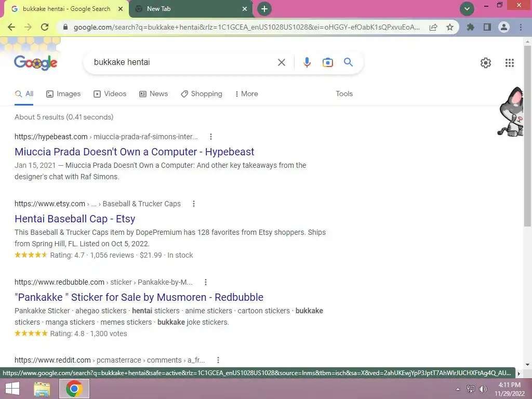
Task: Switch to the New Tab tab
Action: pyautogui.click(x=191, y=9)
